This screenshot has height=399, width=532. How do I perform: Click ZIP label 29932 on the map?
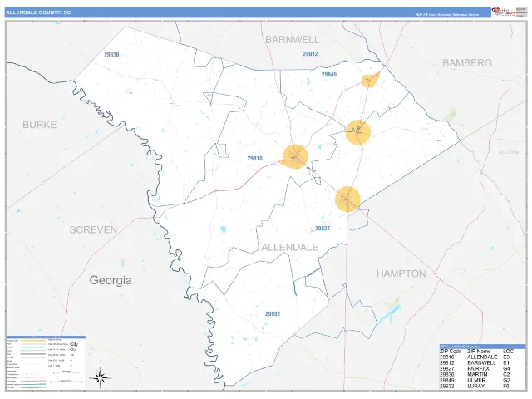coord(273,314)
